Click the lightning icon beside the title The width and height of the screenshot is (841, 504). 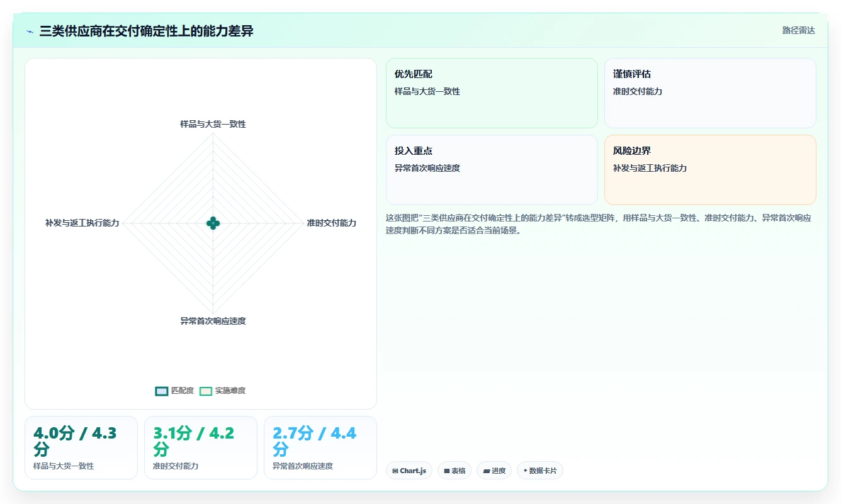click(30, 31)
